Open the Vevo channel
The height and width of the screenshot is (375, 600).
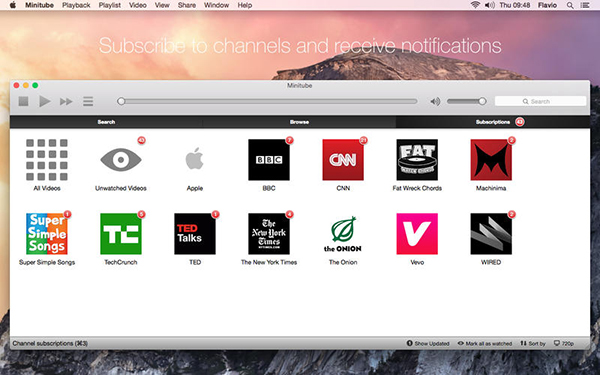pos(417,234)
